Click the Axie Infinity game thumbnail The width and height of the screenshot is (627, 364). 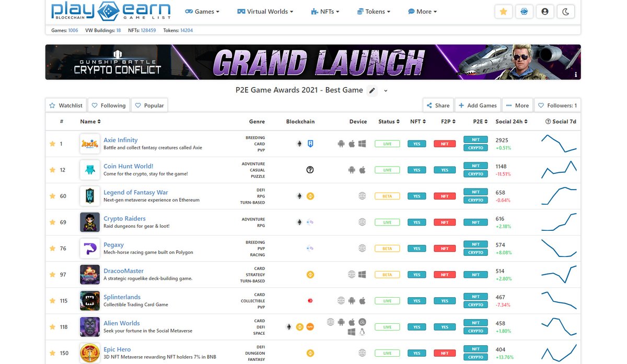[x=90, y=144]
